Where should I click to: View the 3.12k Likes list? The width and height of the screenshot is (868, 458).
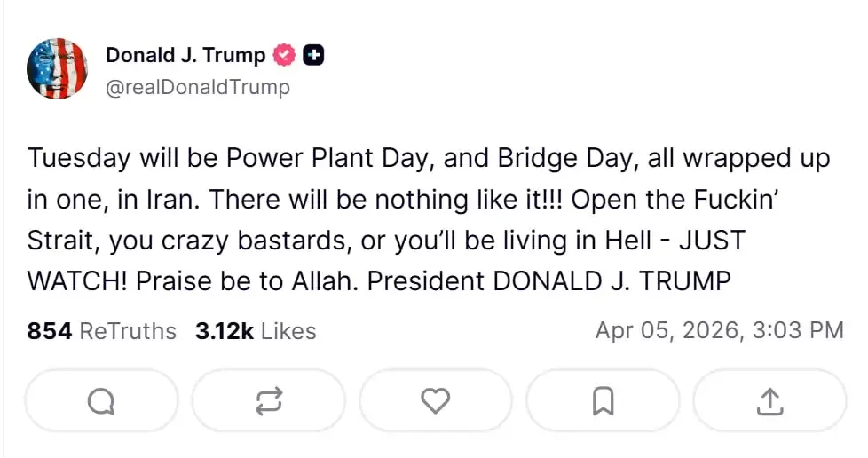coord(256,331)
